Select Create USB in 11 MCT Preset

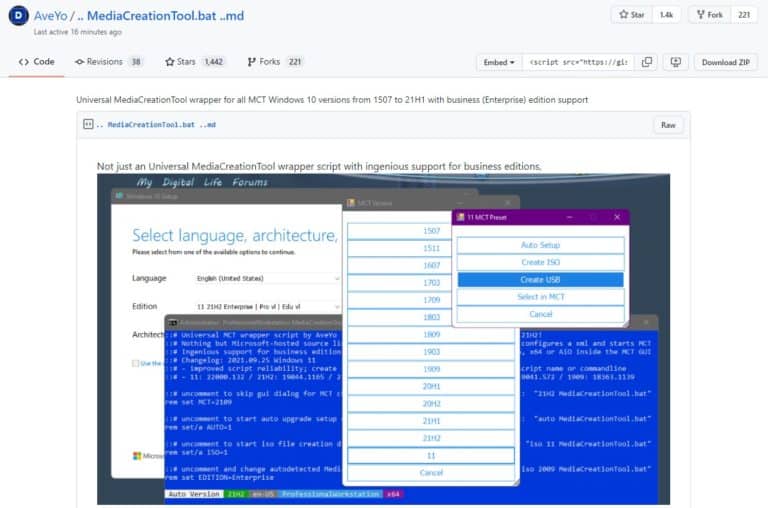540,280
